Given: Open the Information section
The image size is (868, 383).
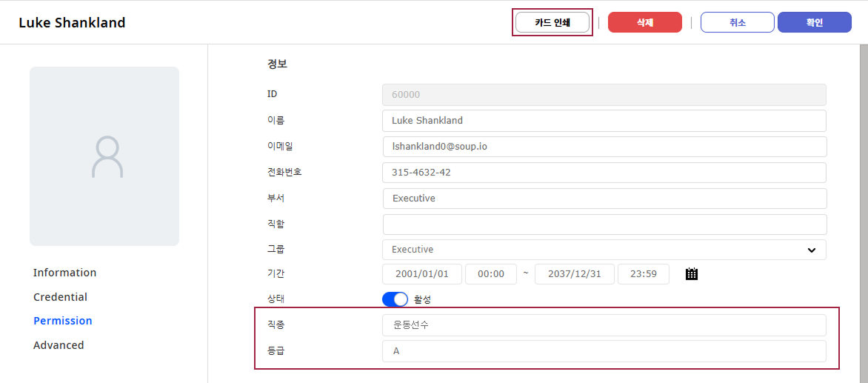Looking at the screenshot, I should [64, 273].
